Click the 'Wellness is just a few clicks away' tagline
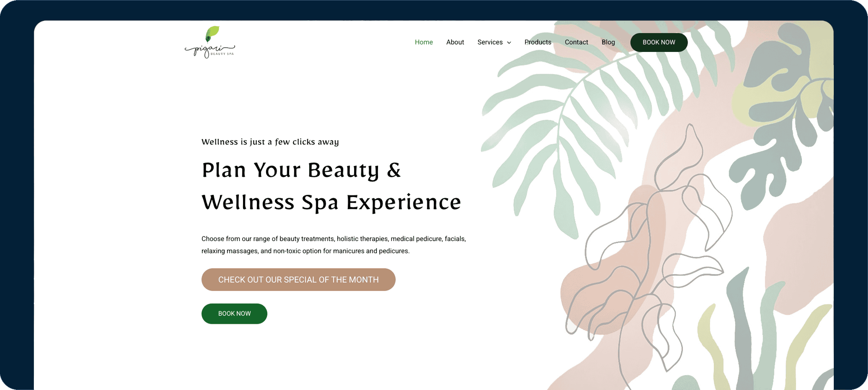The height and width of the screenshot is (390, 868). point(270,142)
